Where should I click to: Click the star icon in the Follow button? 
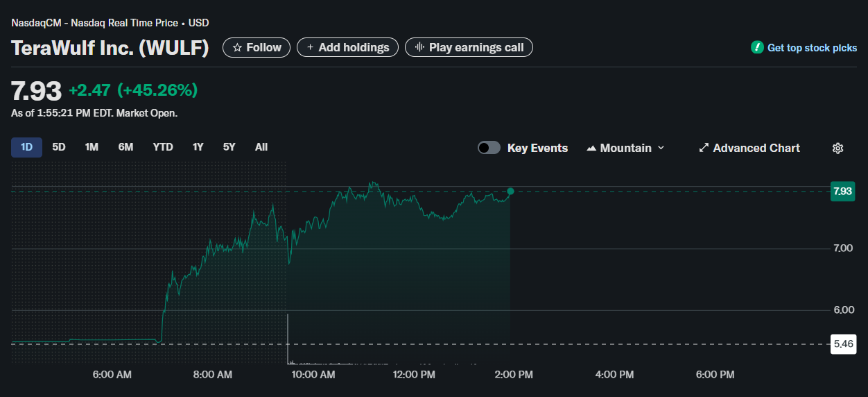237,48
